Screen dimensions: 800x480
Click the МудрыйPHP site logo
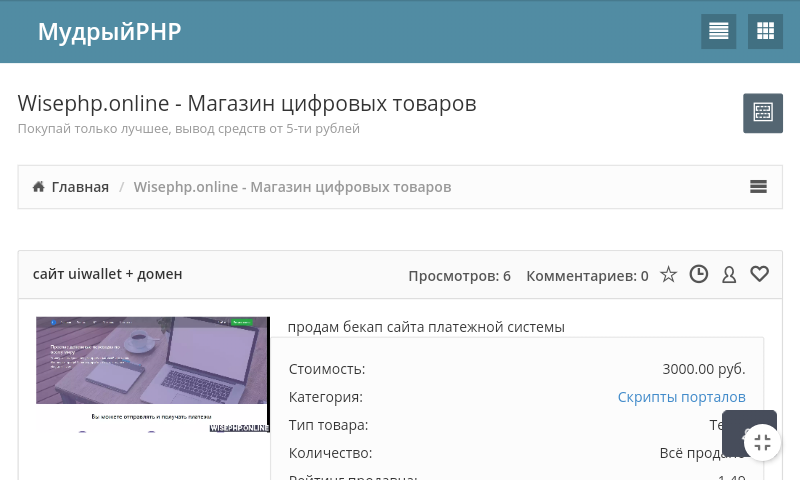[x=109, y=32]
